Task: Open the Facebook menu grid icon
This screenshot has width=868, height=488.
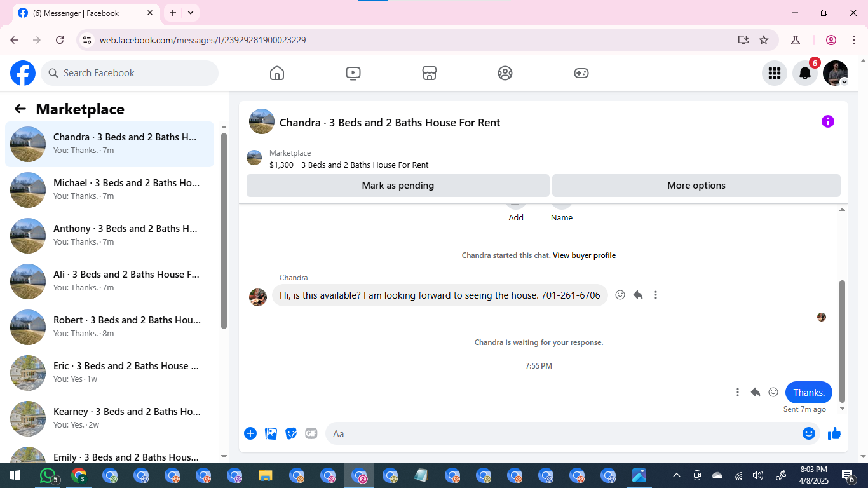Action: [x=775, y=73]
